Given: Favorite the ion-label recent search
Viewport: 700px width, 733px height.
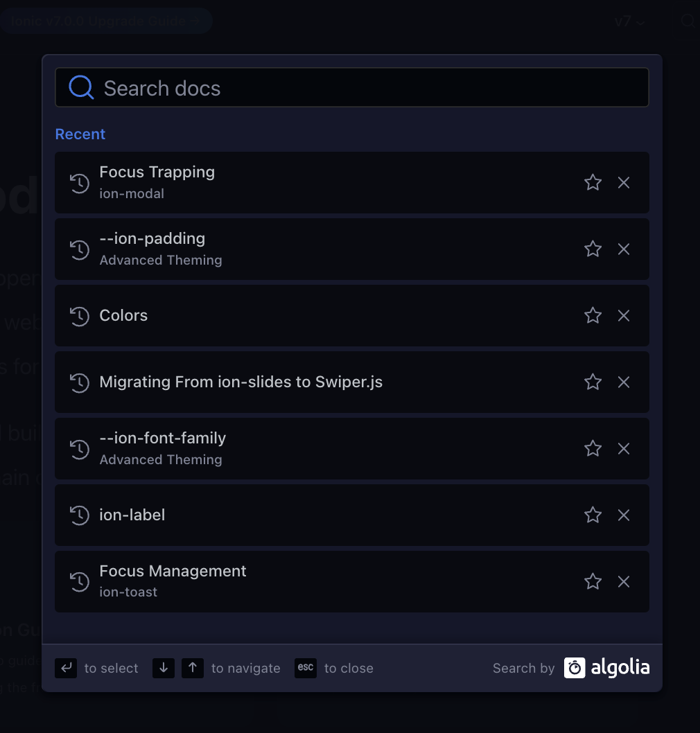Looking at the screenshot, I should (593, 515).
